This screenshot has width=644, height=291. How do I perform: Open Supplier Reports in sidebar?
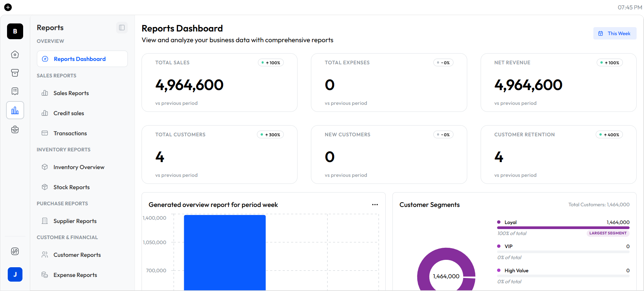coord(82,221)
